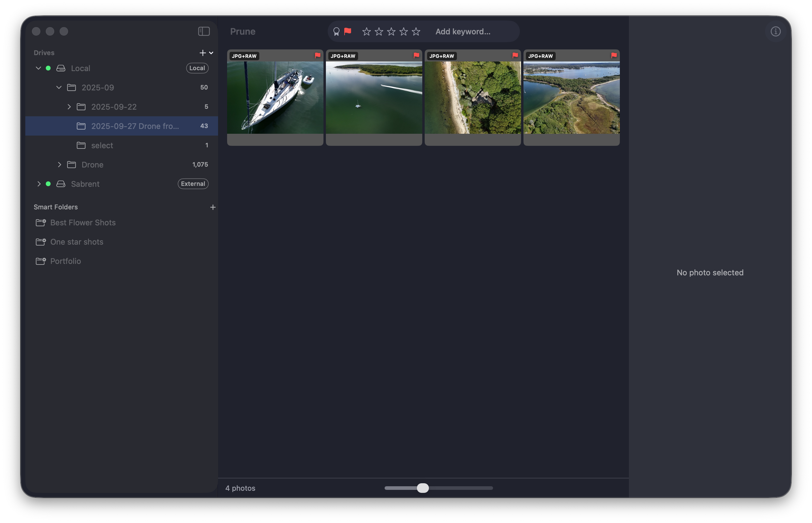Viewport: 812px width, 523px height.
Task: Select the Local drive row
Action: pos(121,68)
